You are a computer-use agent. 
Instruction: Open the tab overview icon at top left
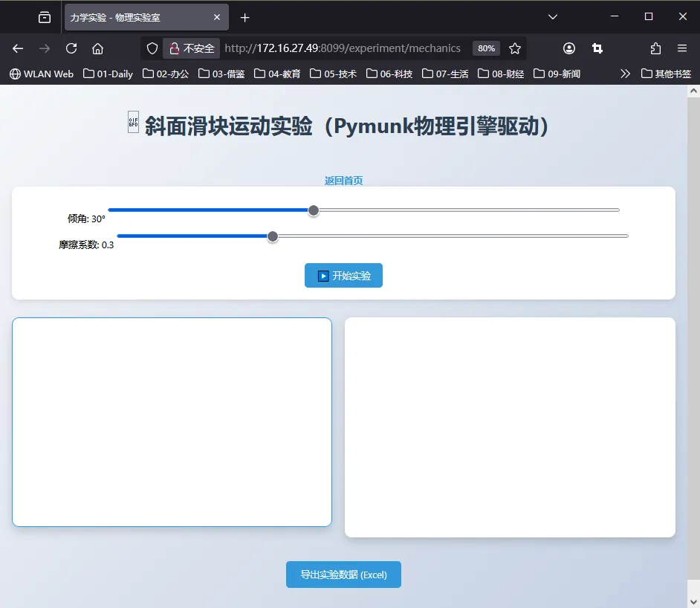pyautogui.click(x=45, y=17)
